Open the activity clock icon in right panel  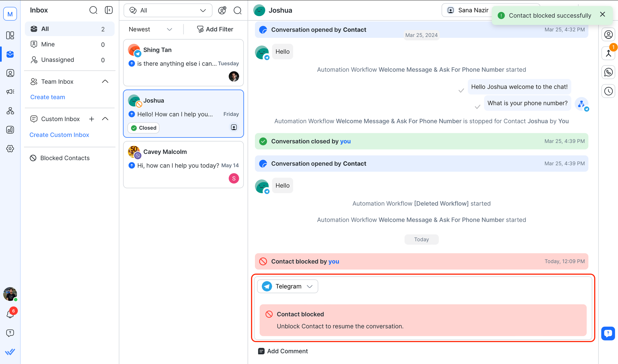coord(608,91)
